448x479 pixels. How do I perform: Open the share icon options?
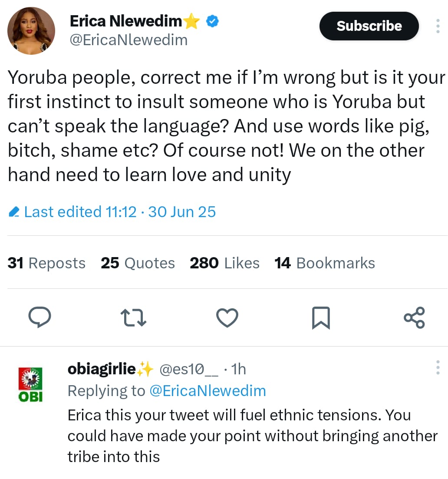tap(414, 317)
